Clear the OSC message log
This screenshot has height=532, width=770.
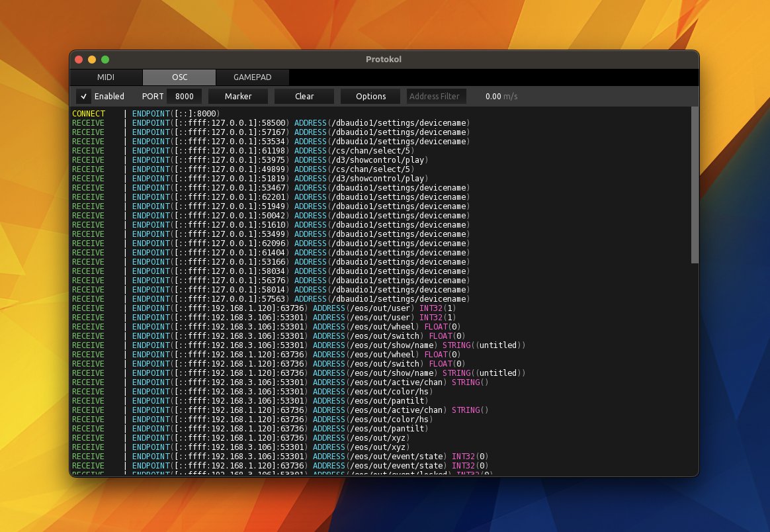[304, 97]
